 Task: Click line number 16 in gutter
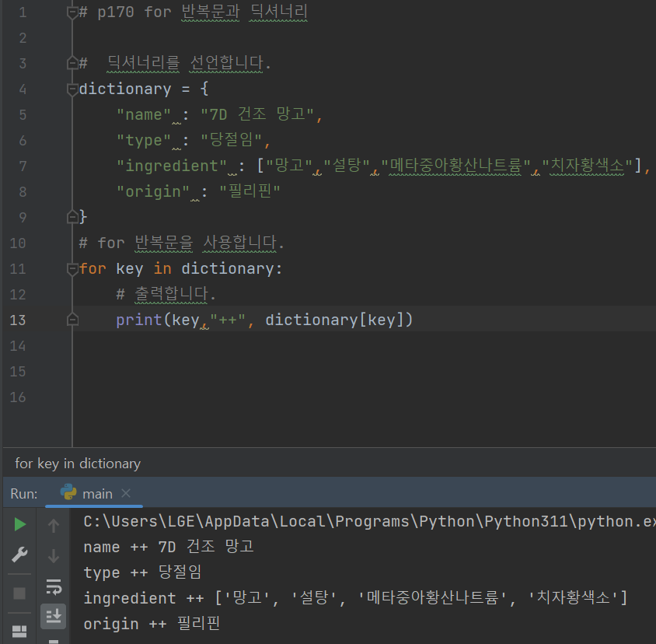pos(18,397)
